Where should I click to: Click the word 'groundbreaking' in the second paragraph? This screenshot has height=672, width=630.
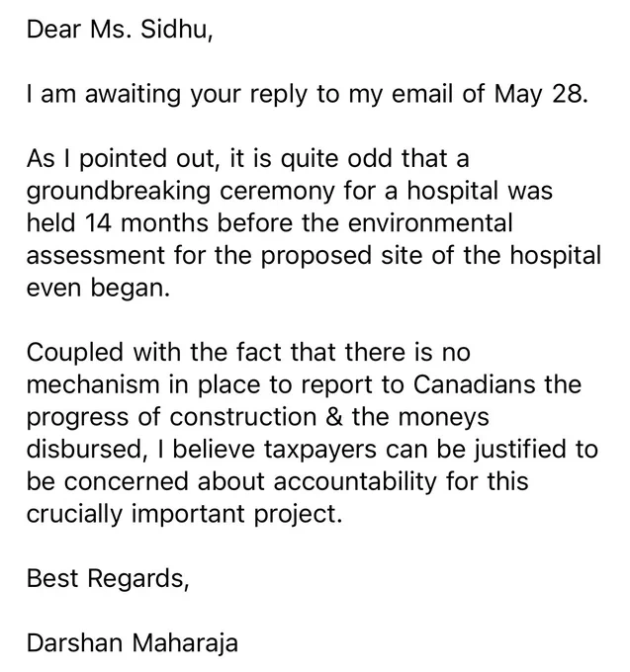pyautogui.click(x=119, y=192)
